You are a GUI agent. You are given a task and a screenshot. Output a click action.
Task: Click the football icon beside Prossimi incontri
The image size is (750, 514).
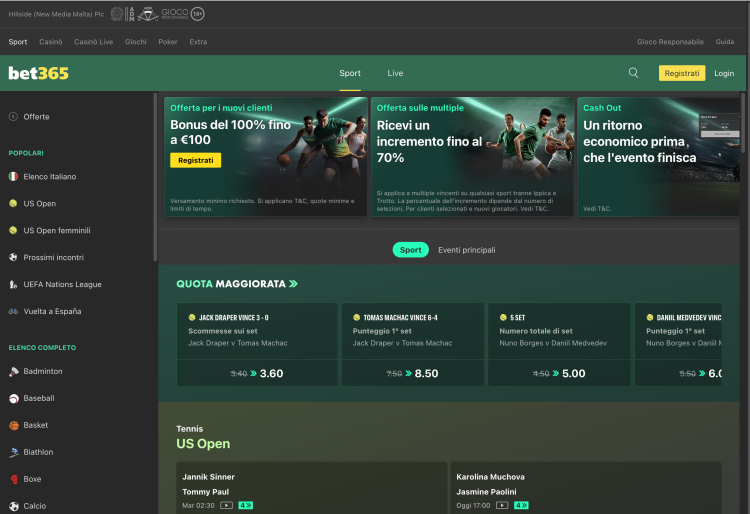pos(13,257)
